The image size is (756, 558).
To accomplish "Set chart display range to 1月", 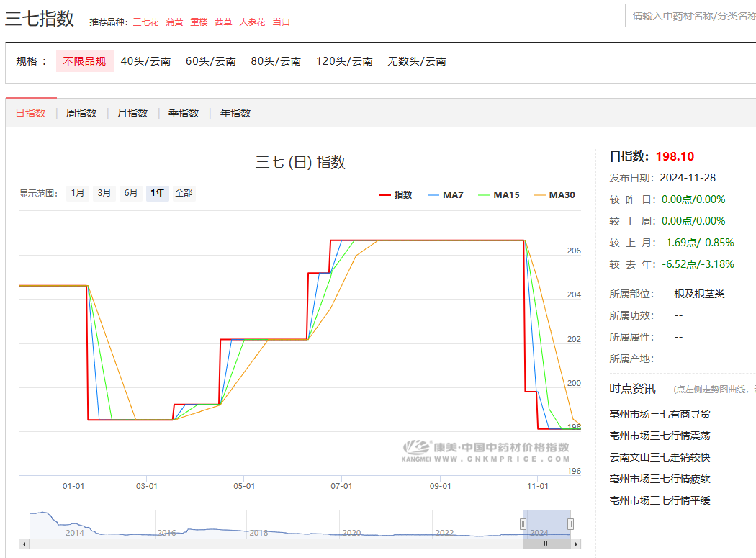I will (78, 193).
